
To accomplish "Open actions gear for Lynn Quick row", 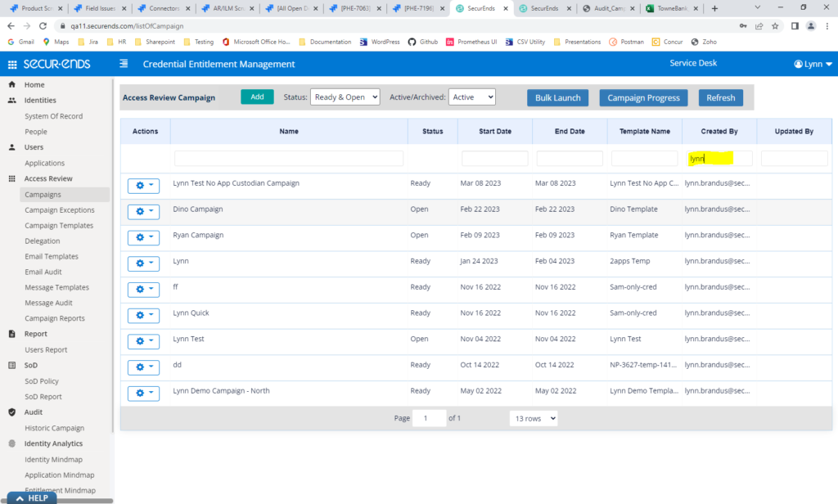I will pos(144,315).
